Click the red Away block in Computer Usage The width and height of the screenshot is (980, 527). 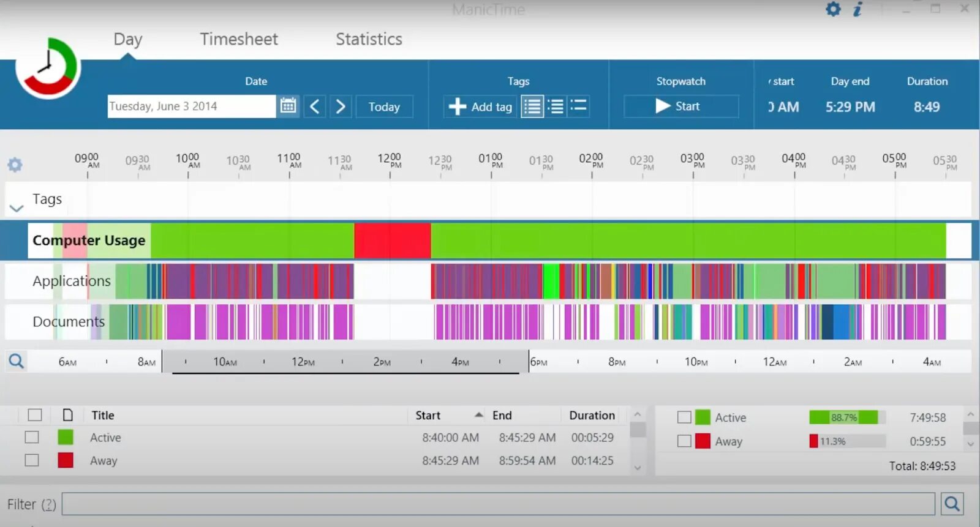coord(393,241)
